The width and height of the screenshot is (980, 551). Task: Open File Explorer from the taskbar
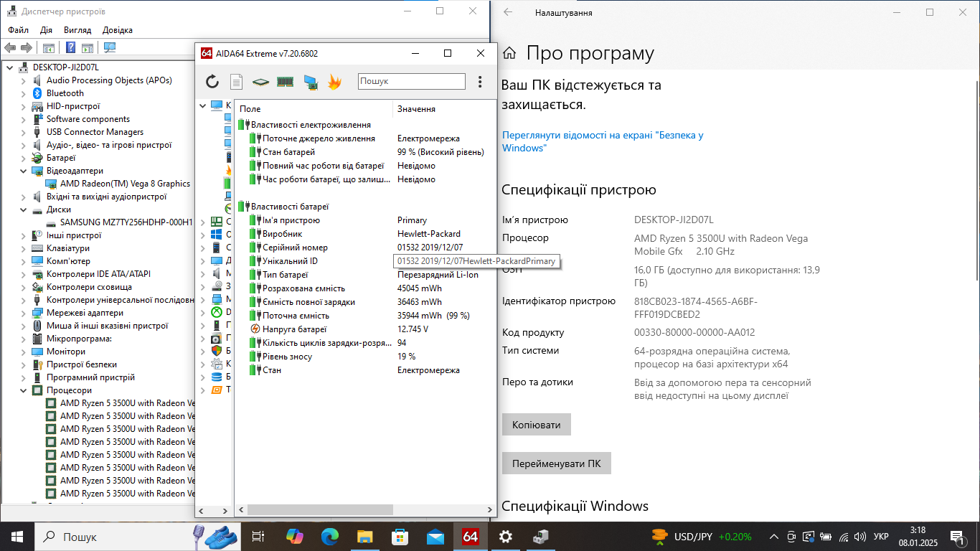[365, 536]
